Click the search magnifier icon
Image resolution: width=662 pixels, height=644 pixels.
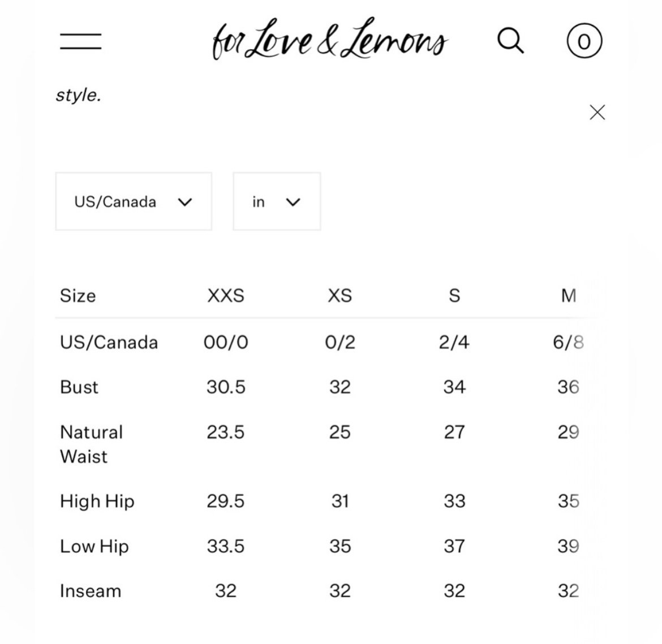click(x=511, y=41)
